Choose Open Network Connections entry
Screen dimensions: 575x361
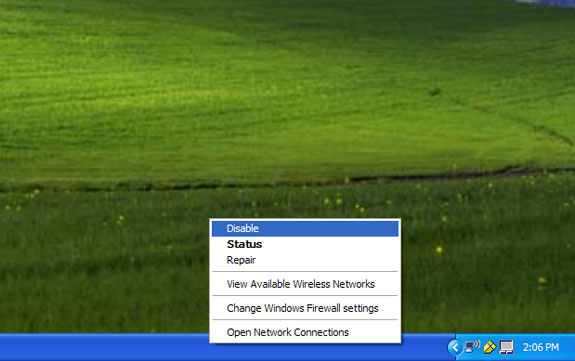coord(305,332)
